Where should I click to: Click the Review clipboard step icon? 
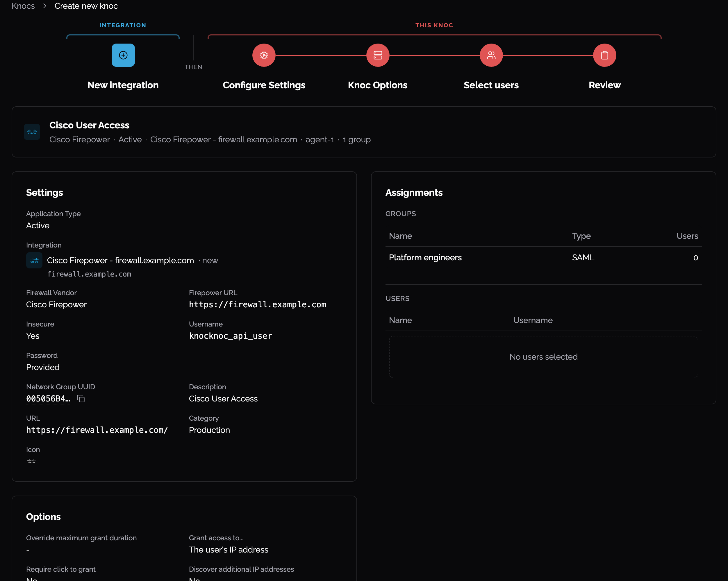pos(604,55)
